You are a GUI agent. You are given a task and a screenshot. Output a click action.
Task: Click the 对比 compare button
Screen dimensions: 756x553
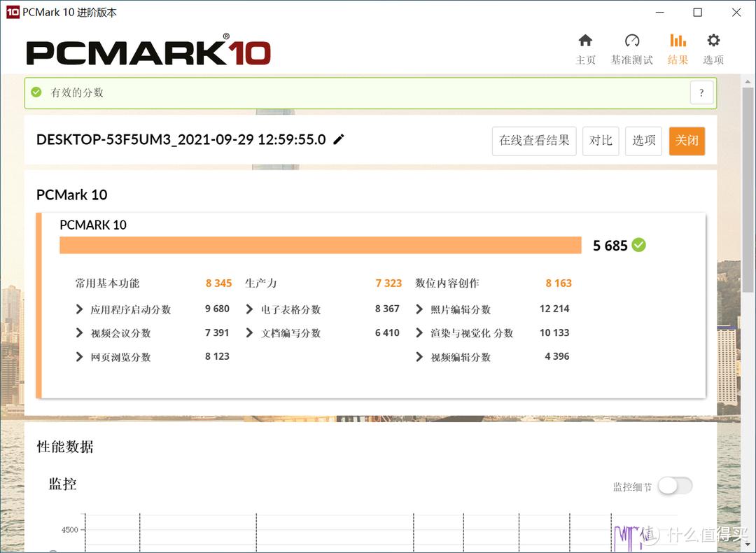click(x=601, y=141)
